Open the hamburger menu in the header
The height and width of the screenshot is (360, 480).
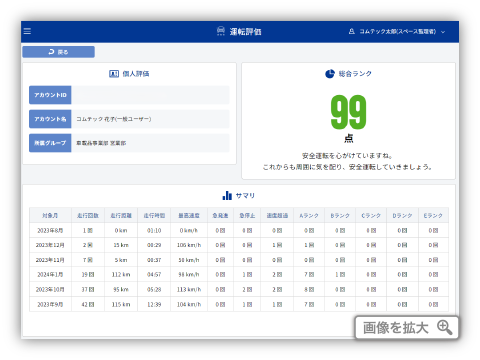(27, 31)
